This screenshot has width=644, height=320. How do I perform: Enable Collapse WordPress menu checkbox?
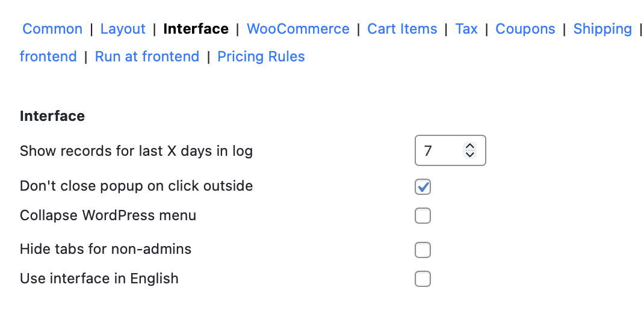point(423,215)
